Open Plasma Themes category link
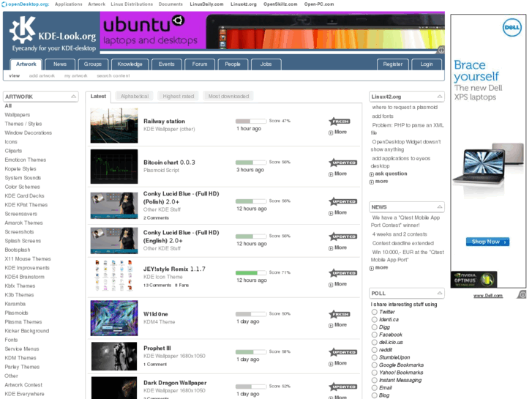Image resolution: width=532 pixels, height=399 pixels. click(23, 322)
